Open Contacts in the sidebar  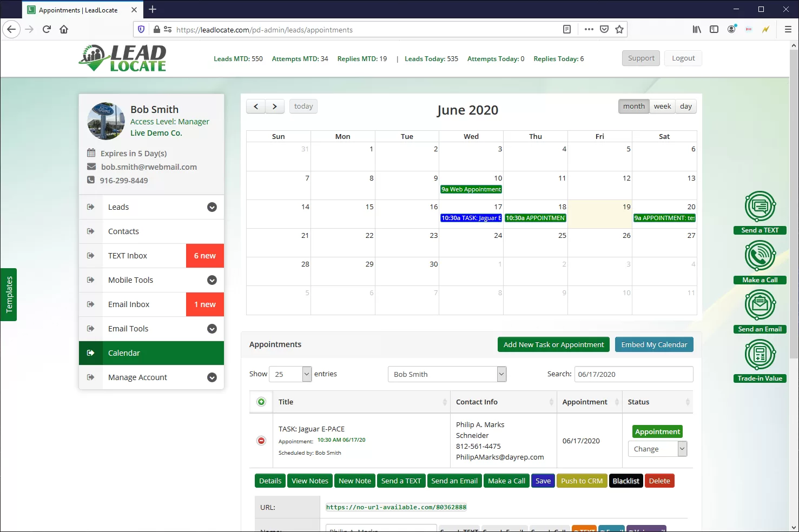[151, 231]
